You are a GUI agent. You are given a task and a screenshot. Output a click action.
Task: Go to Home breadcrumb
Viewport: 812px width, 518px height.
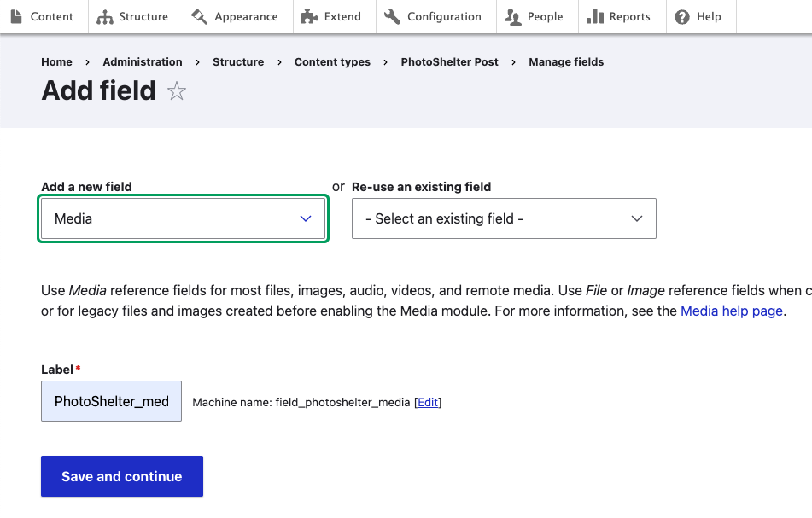pos(56,62)
